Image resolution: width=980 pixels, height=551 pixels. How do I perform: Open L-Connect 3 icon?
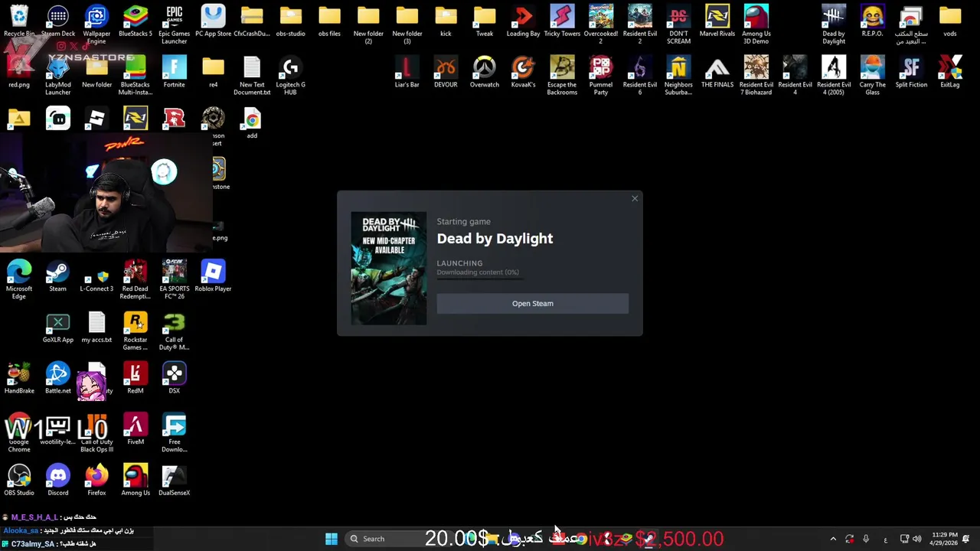click(x=96, y=276)
